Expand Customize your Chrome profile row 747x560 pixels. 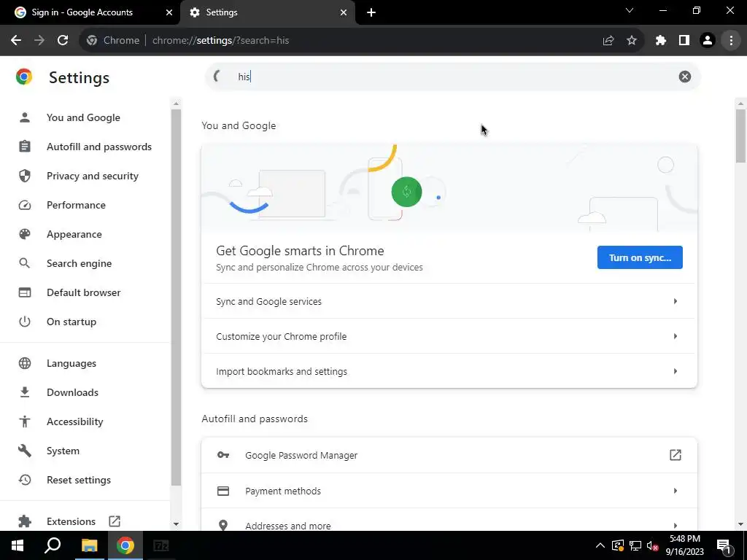[449, 336]
